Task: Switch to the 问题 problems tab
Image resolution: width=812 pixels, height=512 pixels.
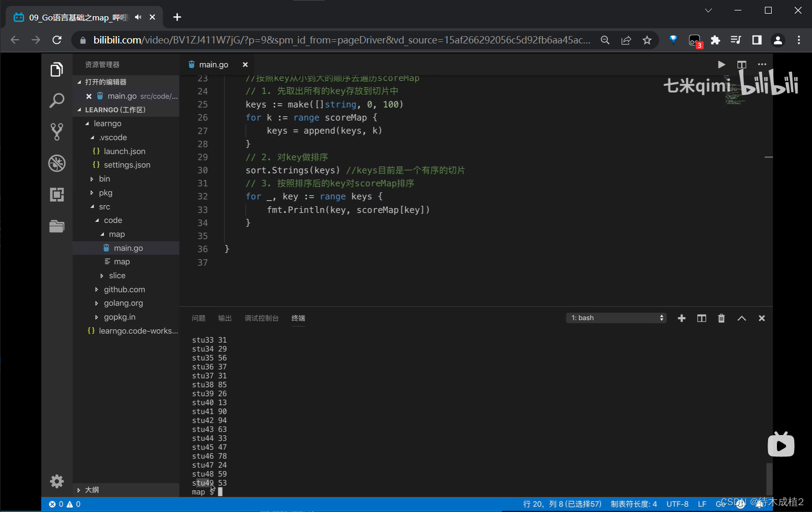Action: tap(198, 318)
